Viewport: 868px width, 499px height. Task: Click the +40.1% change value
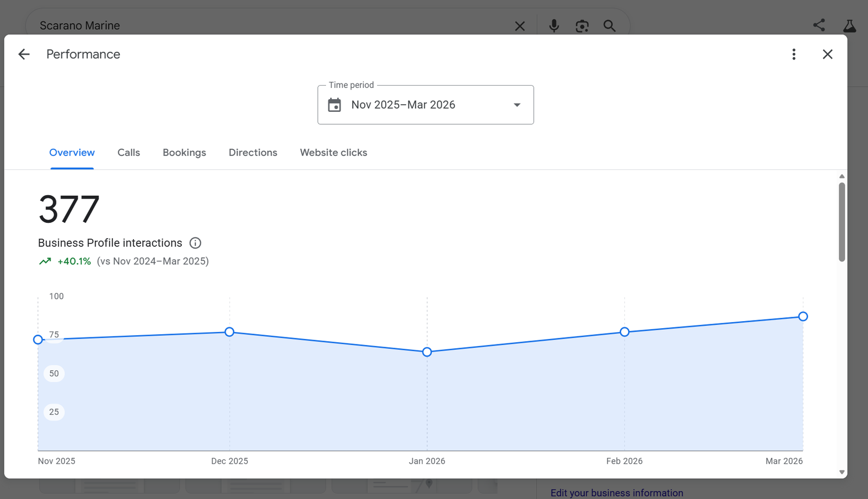click(x=74, y=261)
